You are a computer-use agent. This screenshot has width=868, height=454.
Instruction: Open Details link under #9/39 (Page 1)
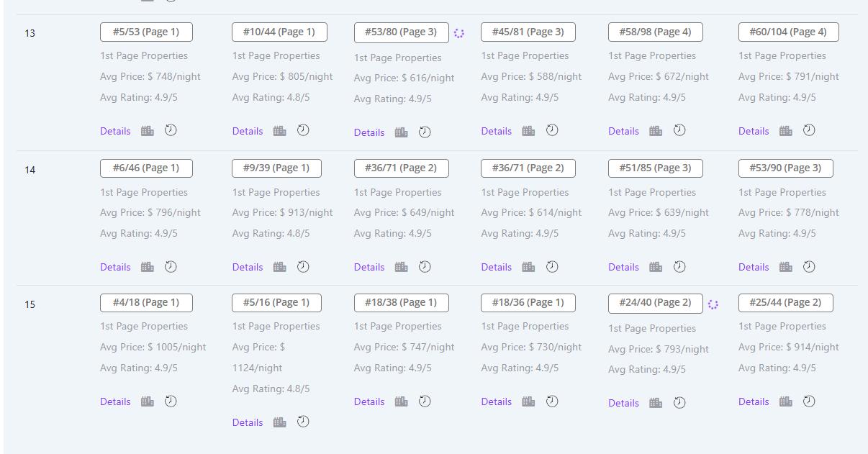tap(248, 267)
